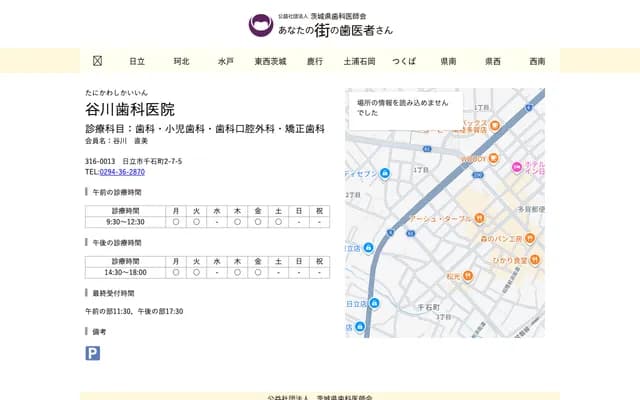Click ひかり食堂 restaurant pin on map
640x400 pixels.
click(535, 260)
